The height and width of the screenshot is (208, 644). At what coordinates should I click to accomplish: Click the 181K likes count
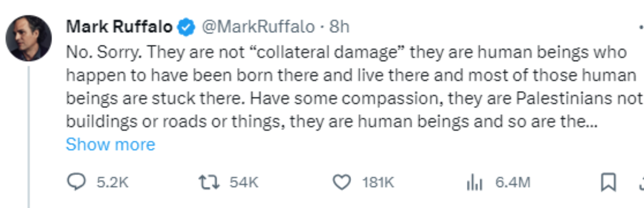coord(378,183)
